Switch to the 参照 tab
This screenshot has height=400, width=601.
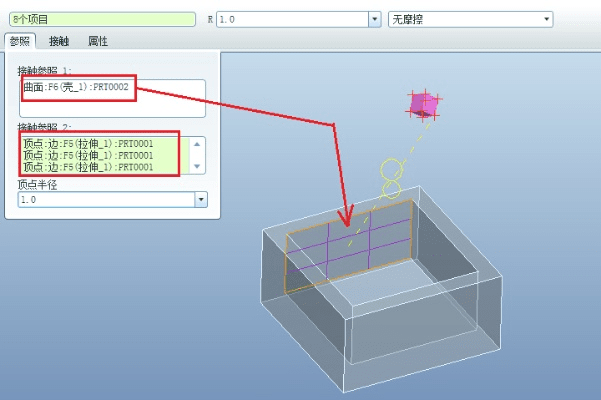(19, 41)
